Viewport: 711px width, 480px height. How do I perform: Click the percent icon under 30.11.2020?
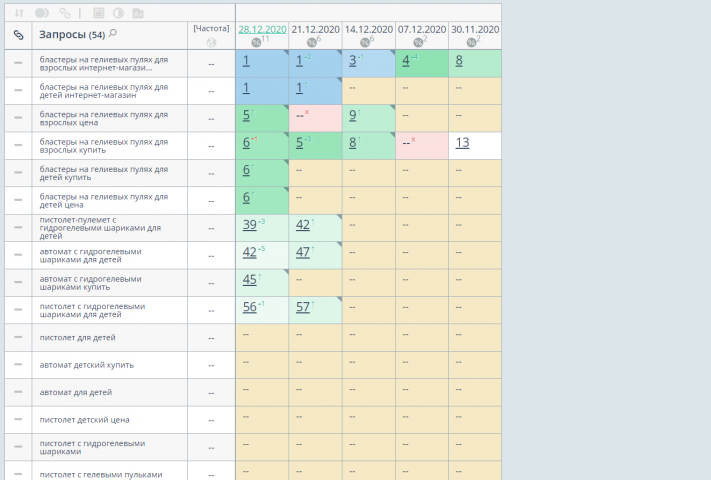(x=471, y=43)
